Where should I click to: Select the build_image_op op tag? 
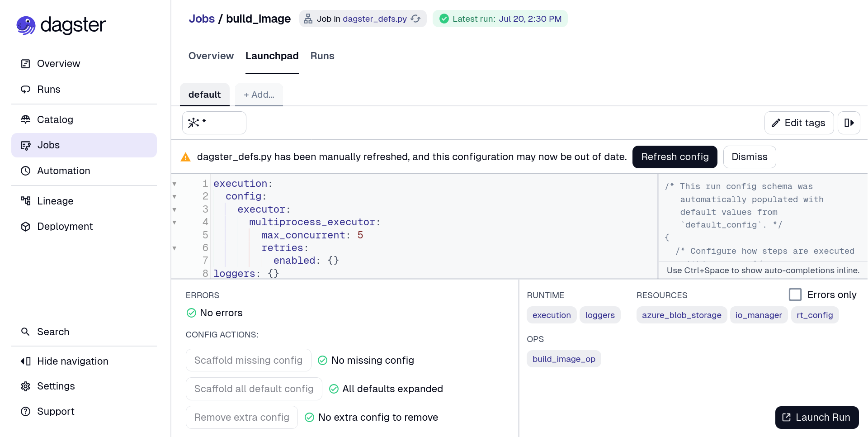[x=564, y=359]
